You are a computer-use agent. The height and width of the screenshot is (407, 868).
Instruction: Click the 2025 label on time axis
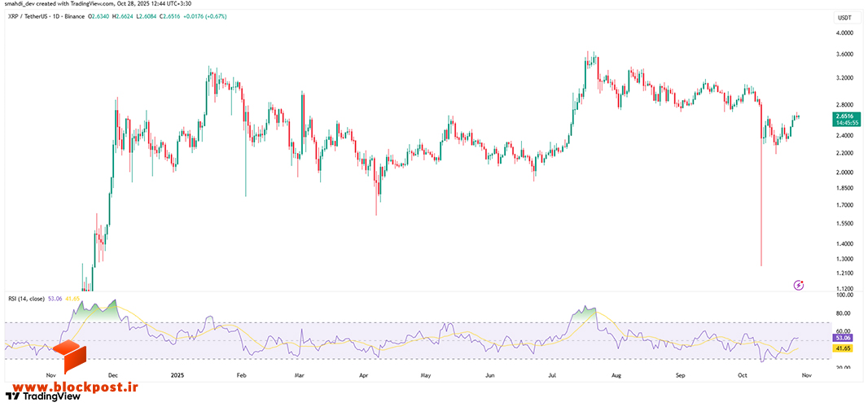pyautogui.click(x=178, y=375)
